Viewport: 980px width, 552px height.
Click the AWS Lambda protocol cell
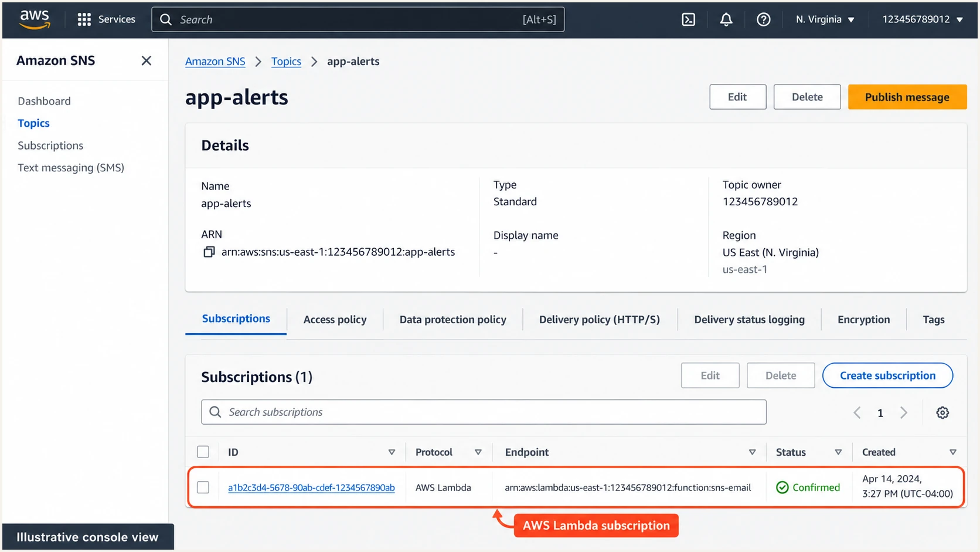pos(443,487)
